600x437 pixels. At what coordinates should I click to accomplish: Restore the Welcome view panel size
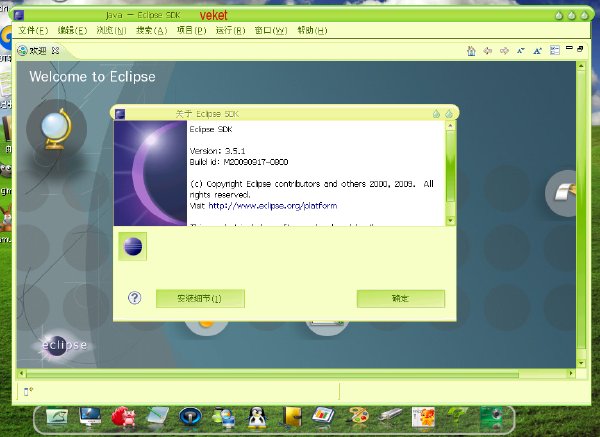click(x=580, y=49)
